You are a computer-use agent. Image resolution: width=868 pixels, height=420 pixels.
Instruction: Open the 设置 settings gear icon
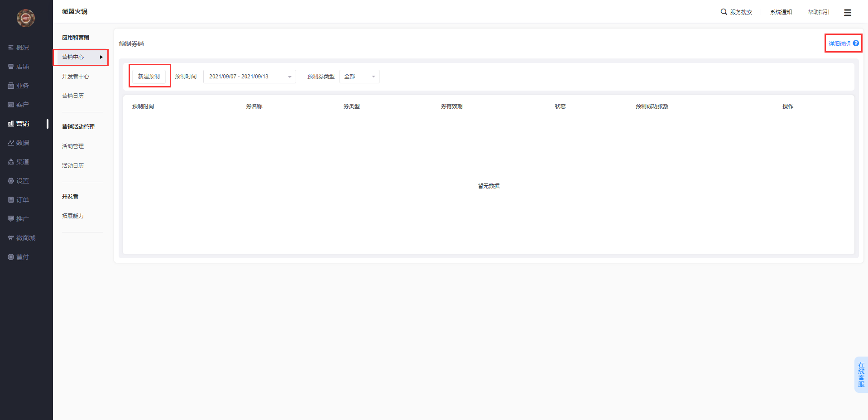pyautogui.click(x=11, y=181)
